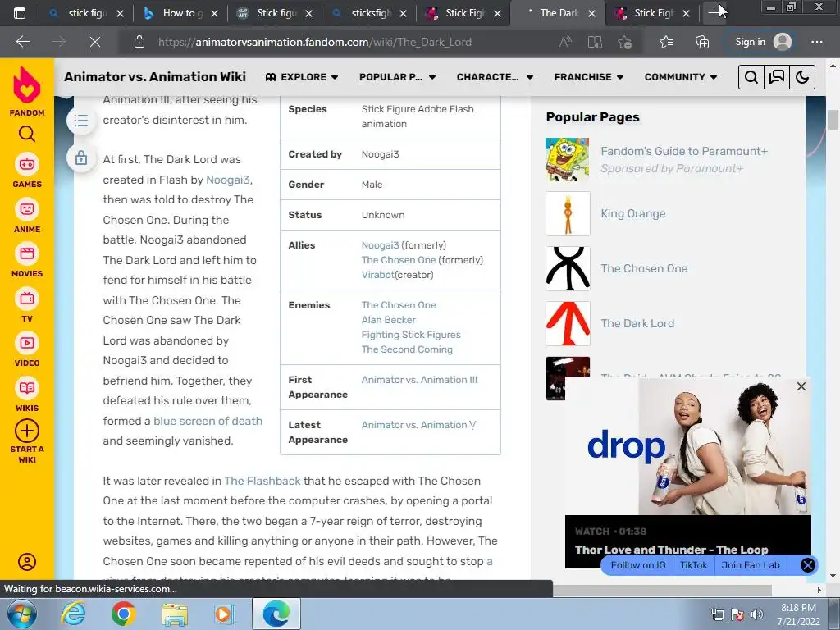Click the page lock icon
Screen dimensions: 840x630
tap(81, 158)
